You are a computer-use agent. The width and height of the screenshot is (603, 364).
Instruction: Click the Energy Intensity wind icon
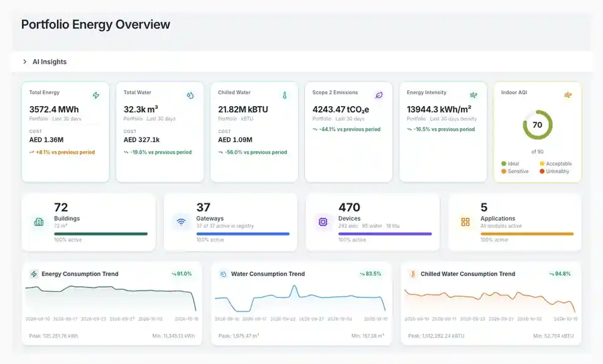[474, 95]
